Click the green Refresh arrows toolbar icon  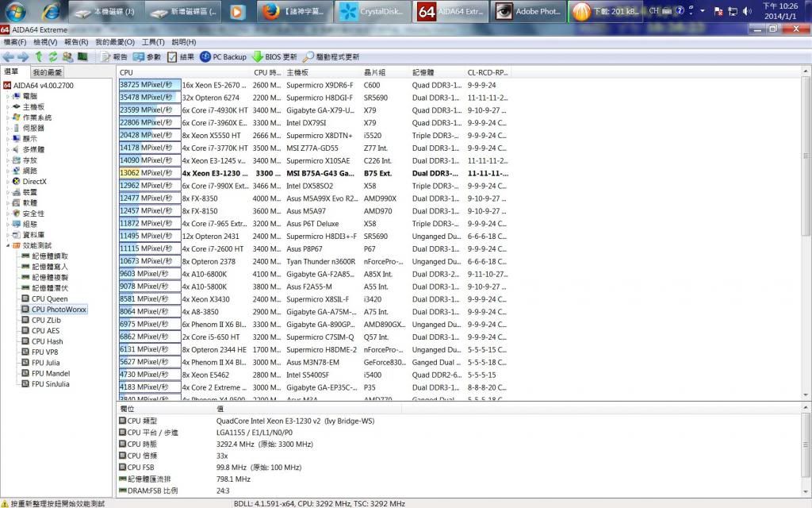click(53, 57)
